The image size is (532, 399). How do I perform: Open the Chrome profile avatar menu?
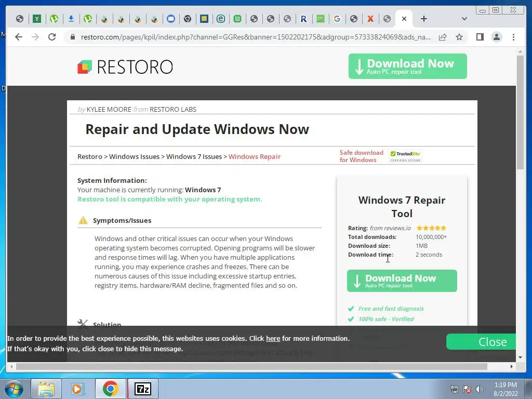click(x=496, y=37)
